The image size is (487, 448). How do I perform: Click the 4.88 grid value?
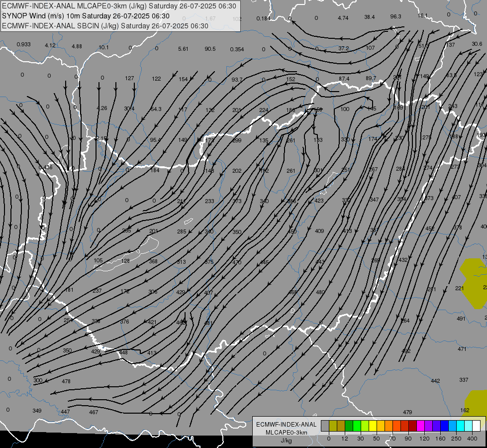(x=77, y=46)
